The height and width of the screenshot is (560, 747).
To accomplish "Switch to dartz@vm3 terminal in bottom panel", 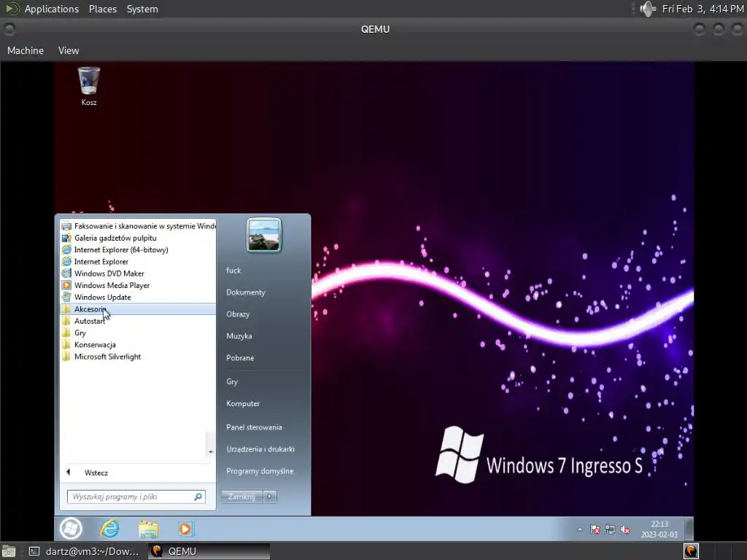I will click(85, 551).
